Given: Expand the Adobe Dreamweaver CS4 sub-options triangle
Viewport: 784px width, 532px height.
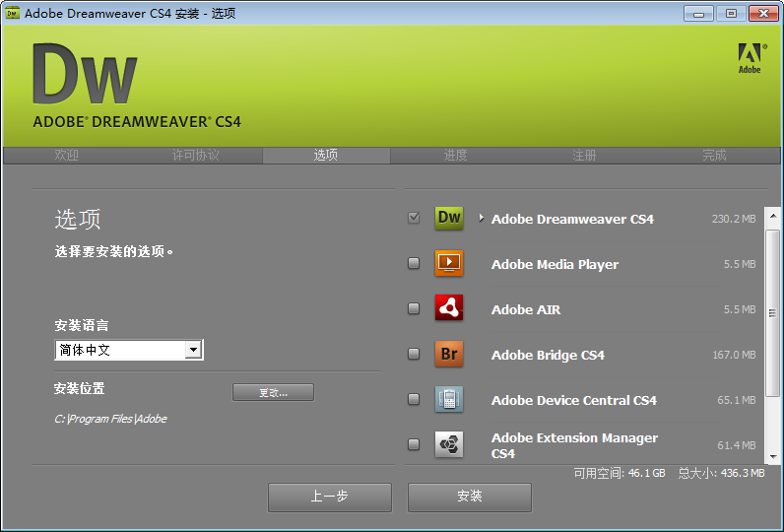Looking at the screenshot, I should [481, 218].
